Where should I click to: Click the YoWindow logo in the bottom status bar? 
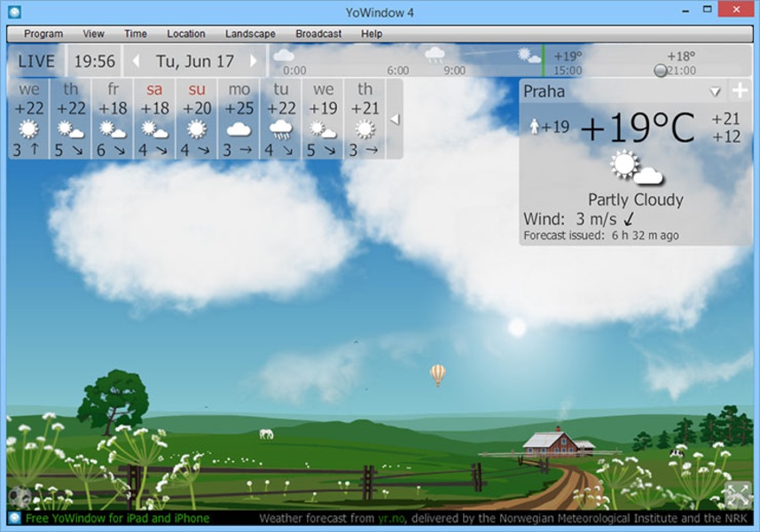tap(14, 518)
